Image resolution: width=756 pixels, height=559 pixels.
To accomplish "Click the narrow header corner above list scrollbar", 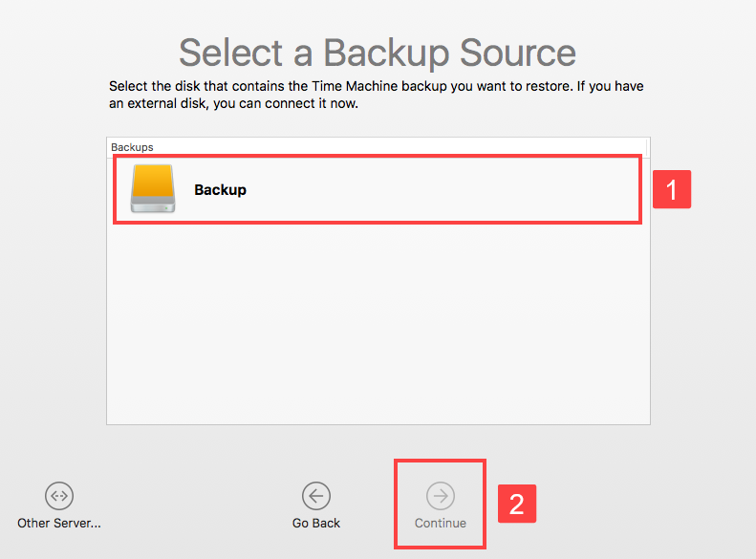I will pyautogui.click(x=648, y=147).
